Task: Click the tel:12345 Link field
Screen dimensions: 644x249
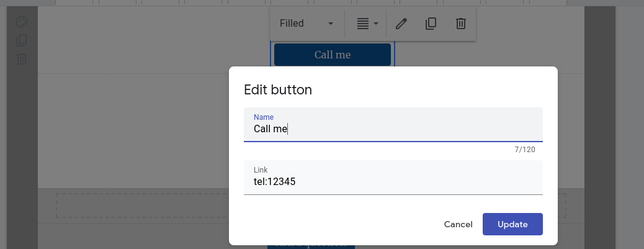Action: point(393,182)
